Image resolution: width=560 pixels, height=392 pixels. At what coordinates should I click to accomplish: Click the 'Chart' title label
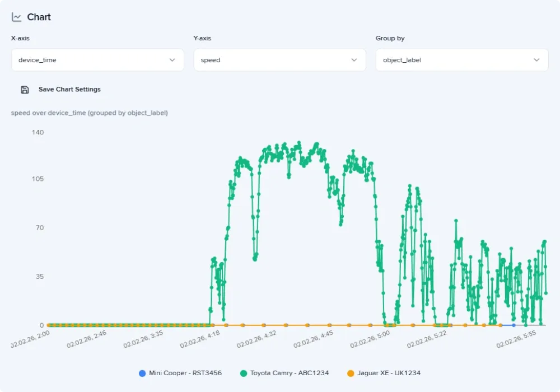40,17
